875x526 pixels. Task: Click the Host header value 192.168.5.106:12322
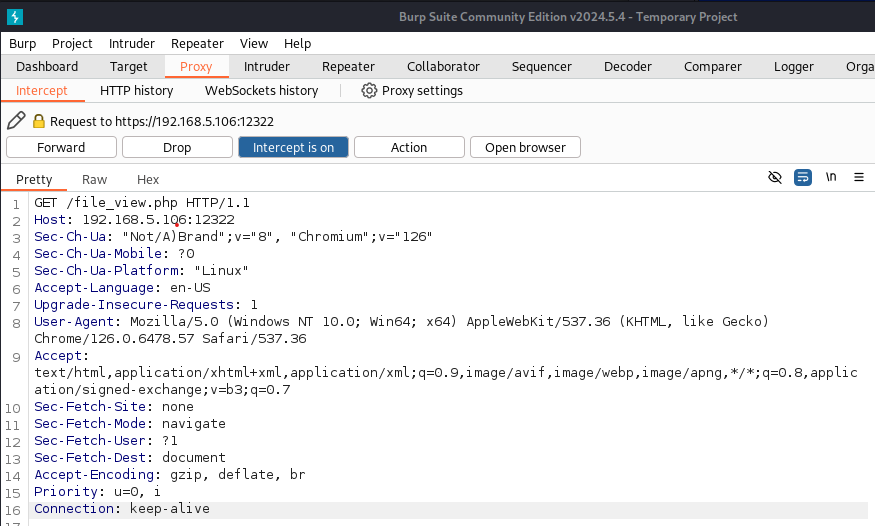[158, 220]
